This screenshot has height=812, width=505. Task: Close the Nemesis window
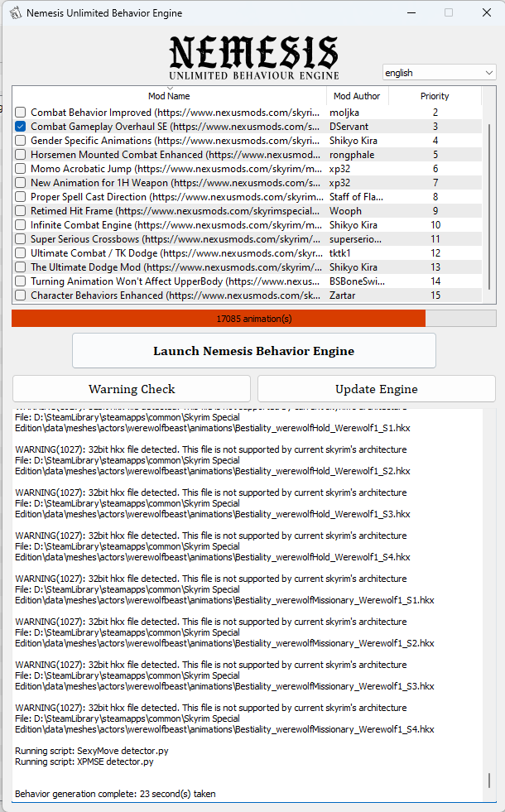[x=486, y=12]
